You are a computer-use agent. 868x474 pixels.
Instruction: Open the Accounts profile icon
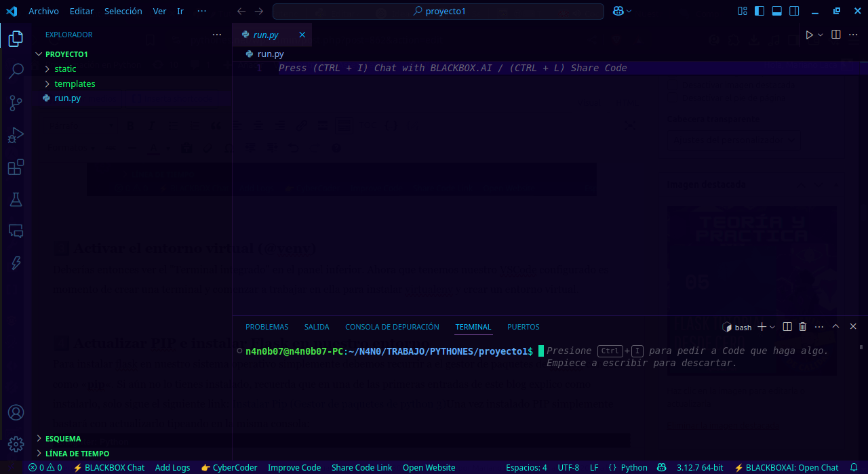coord(16,412)
